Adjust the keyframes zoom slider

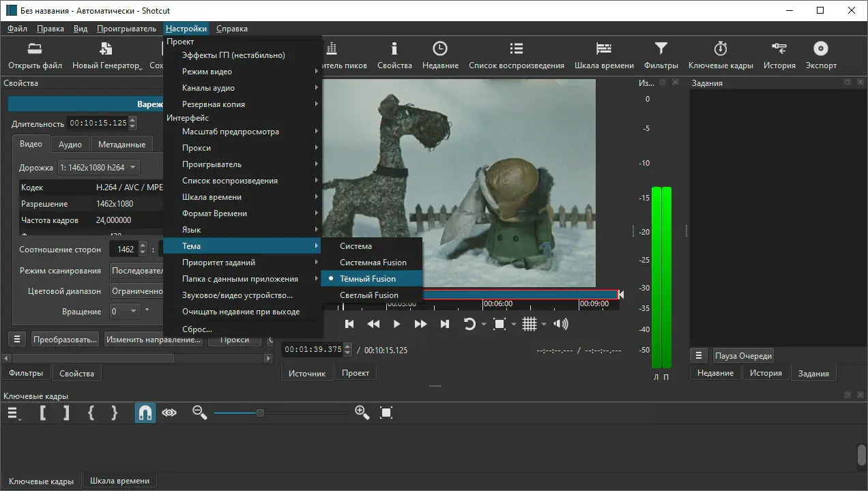260,413
